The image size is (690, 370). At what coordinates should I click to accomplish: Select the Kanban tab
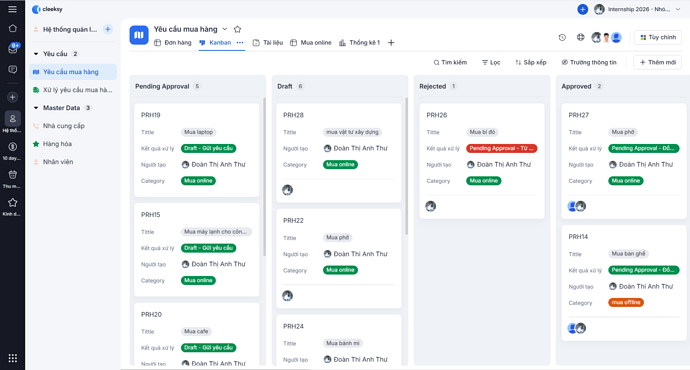pos(216,43)
